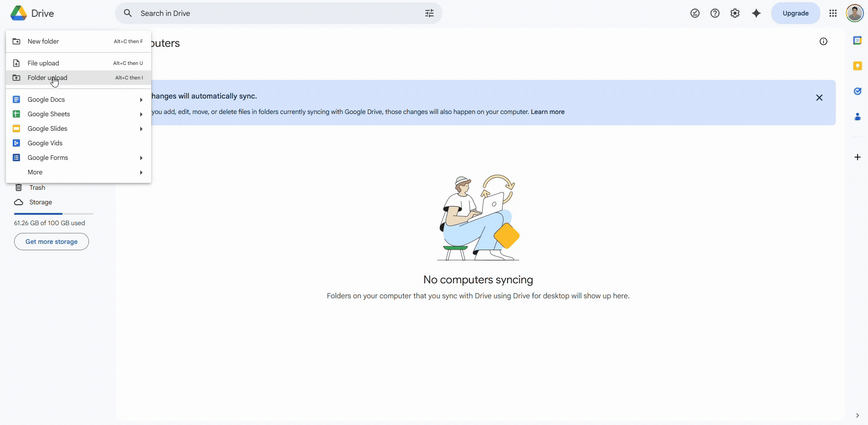Select Folder upload menu item

click(79, 78)
